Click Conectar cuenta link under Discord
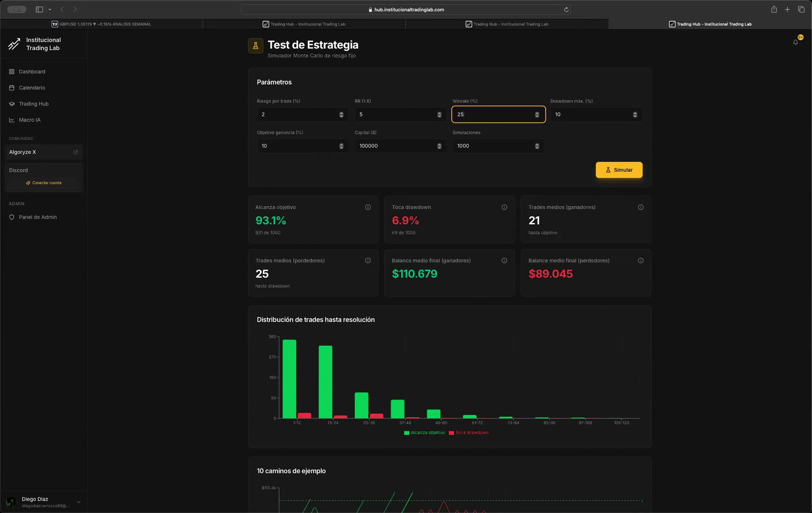 43,183
